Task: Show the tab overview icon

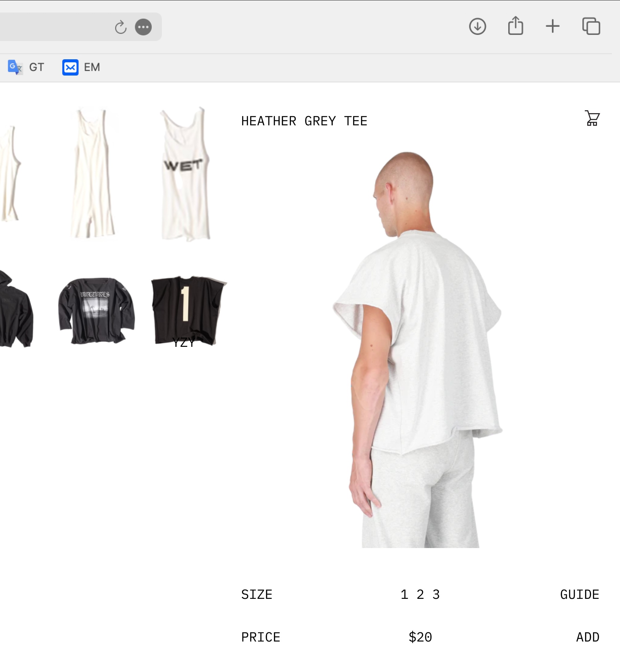Action: click(591, 26)
